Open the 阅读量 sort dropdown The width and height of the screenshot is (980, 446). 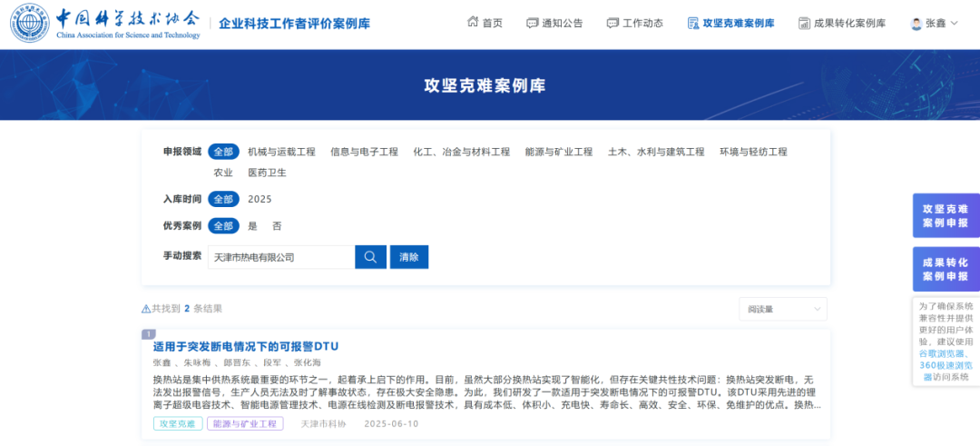click(x=782, y=309)
